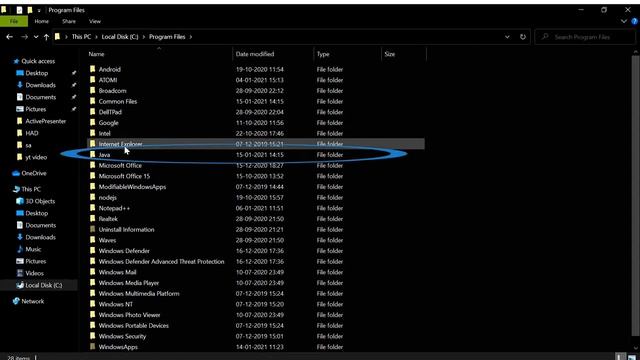The image size is (640, 360).
Task: Select the Windows Defender folder icon
Action: coord(93,250)
